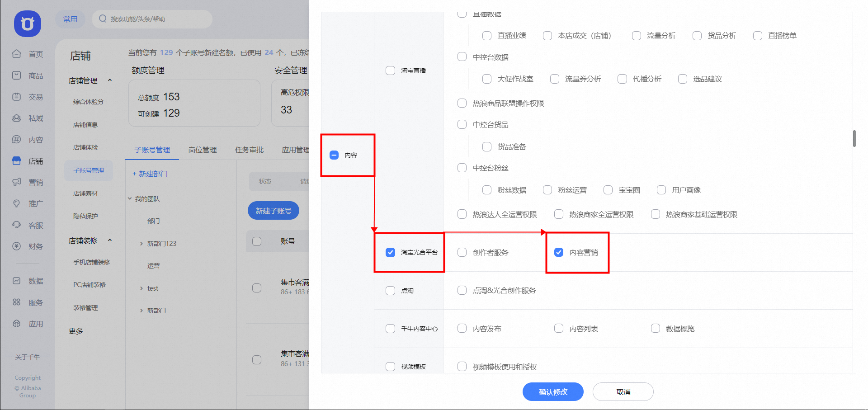
Task: Check 热浪商家全运营权限 checkbox
Action: tap(559, 214)
